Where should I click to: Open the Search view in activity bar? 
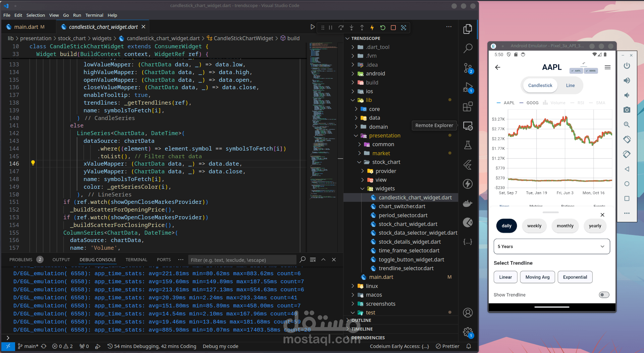point(468,49)
